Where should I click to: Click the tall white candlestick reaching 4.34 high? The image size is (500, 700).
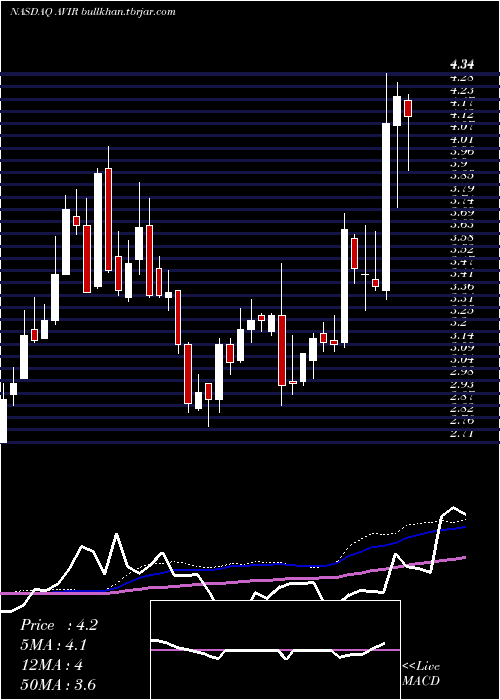click(386, 207)
